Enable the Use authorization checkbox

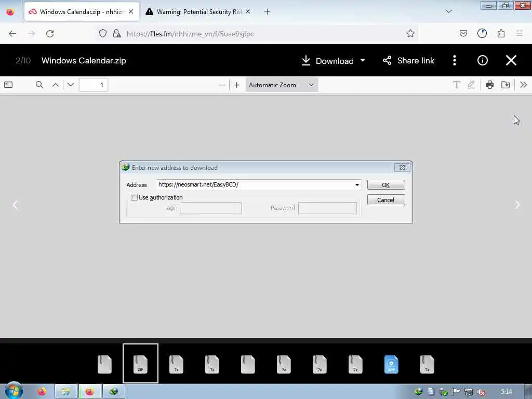click(134, 197)
